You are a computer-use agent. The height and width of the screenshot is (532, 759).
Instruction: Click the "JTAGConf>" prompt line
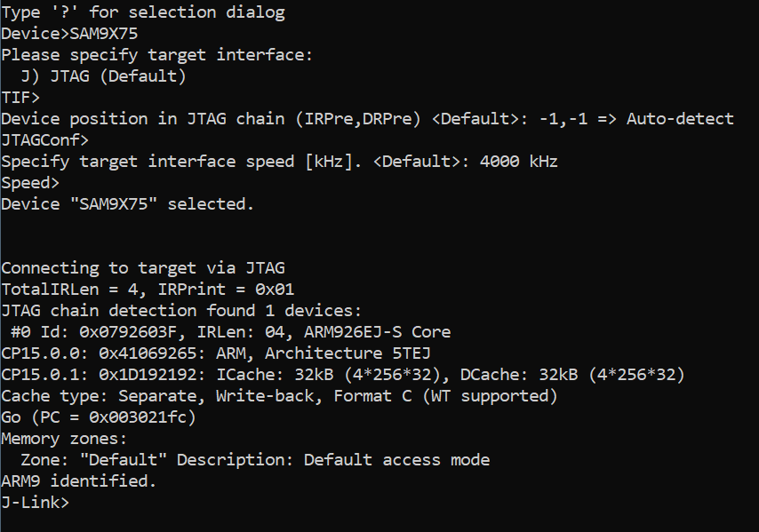(44, 140)
